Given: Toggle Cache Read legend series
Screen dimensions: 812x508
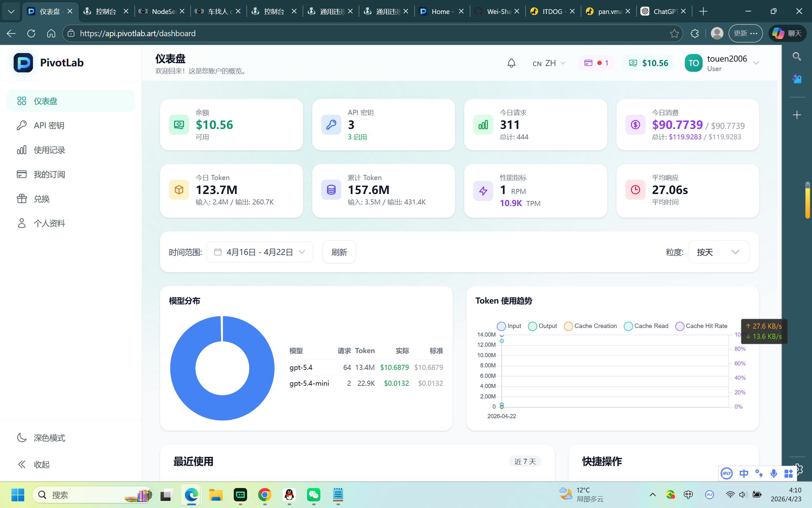Looking at the screenshot, I should [646, 326].
